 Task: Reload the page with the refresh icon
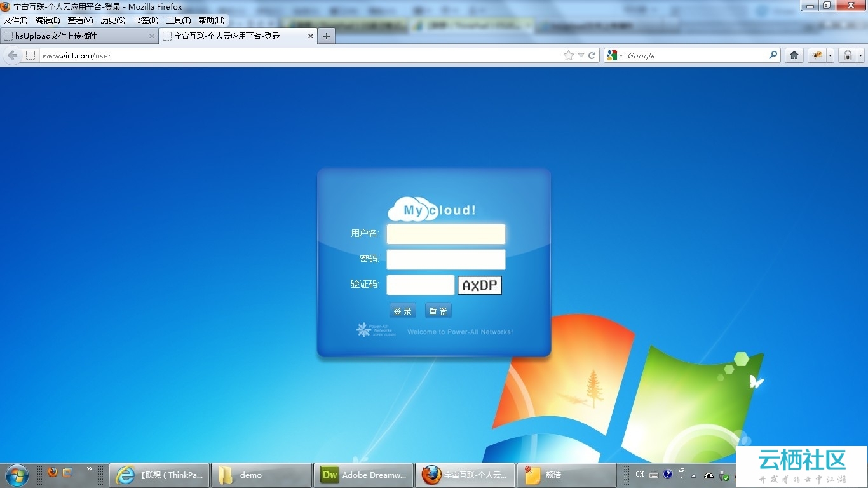coord(592,55)
